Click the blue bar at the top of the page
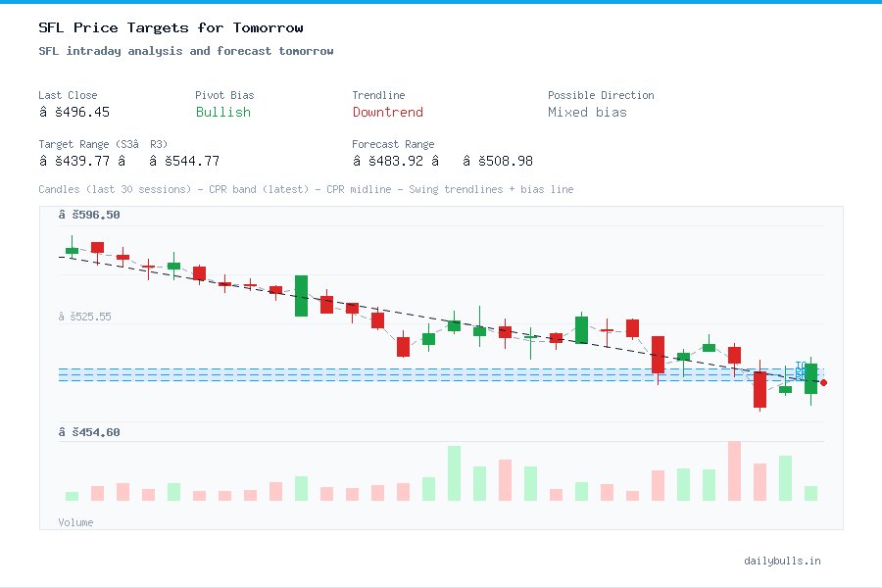The height and width of the screenshot is (588, 882). pos(441,3)
